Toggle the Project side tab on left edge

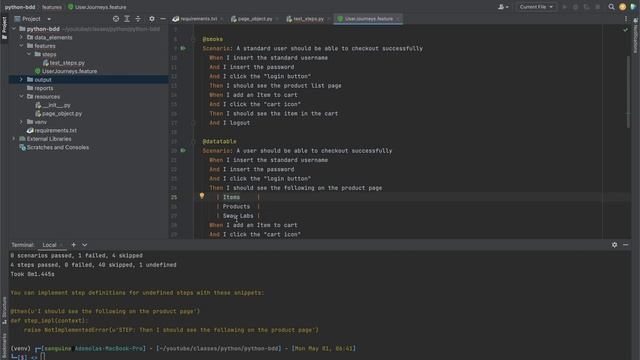4,28
